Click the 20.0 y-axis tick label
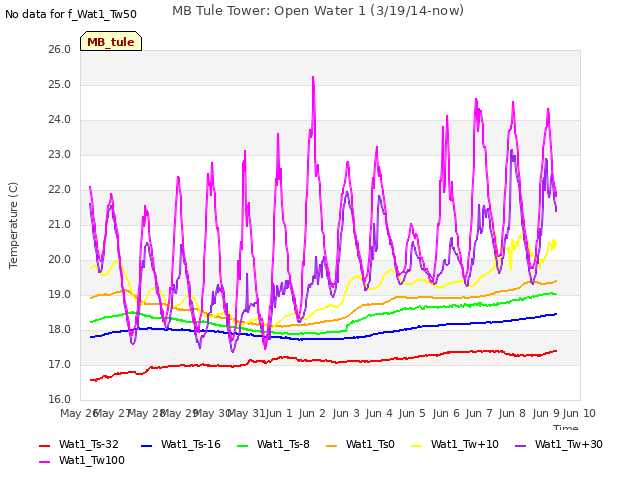 coord(60,260)
